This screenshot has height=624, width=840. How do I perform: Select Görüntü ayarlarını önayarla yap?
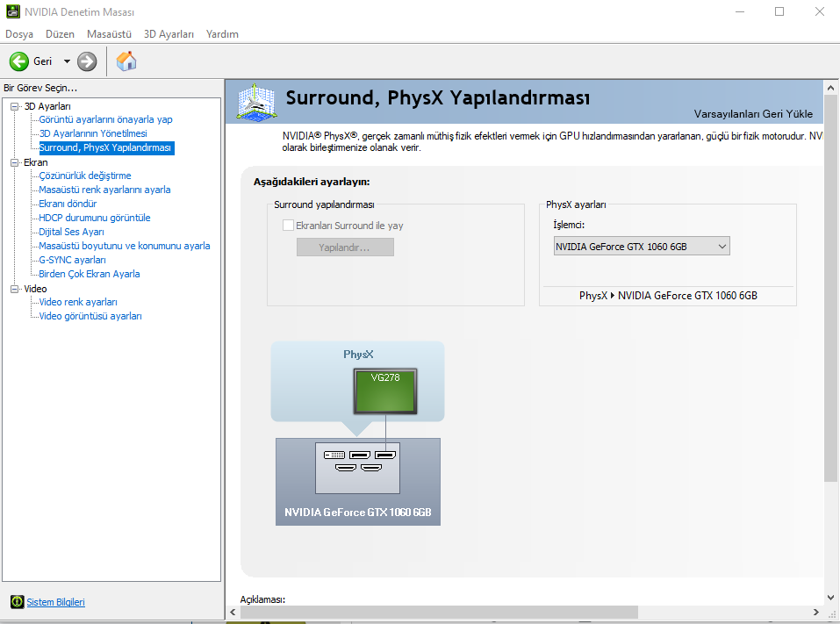(x=105, y=119)
